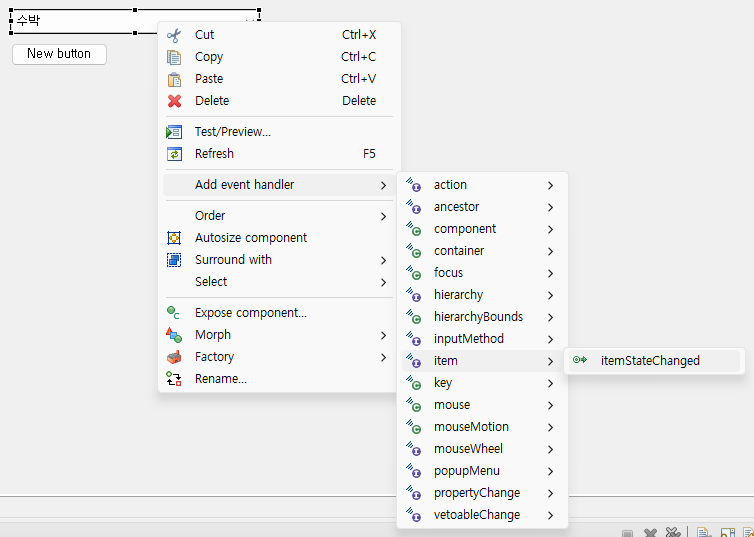Click the icon beside container
Image resolution: width=754 pixels, height=537 pixels.
[x=414, y=251]
